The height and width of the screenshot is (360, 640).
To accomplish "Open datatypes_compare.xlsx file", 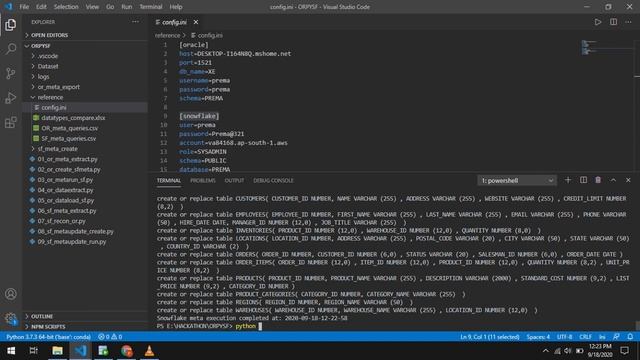I will [x=73, y=118].
